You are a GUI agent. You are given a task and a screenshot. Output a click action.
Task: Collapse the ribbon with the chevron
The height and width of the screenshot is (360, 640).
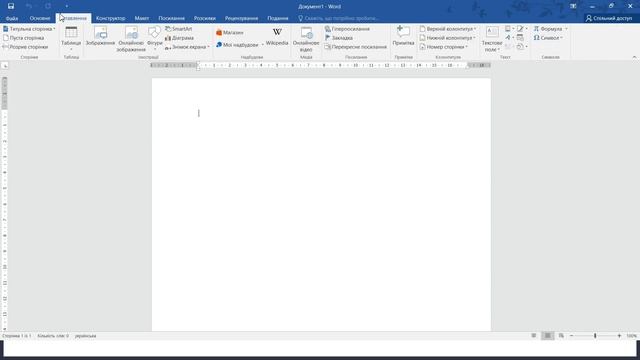[634, 57]
